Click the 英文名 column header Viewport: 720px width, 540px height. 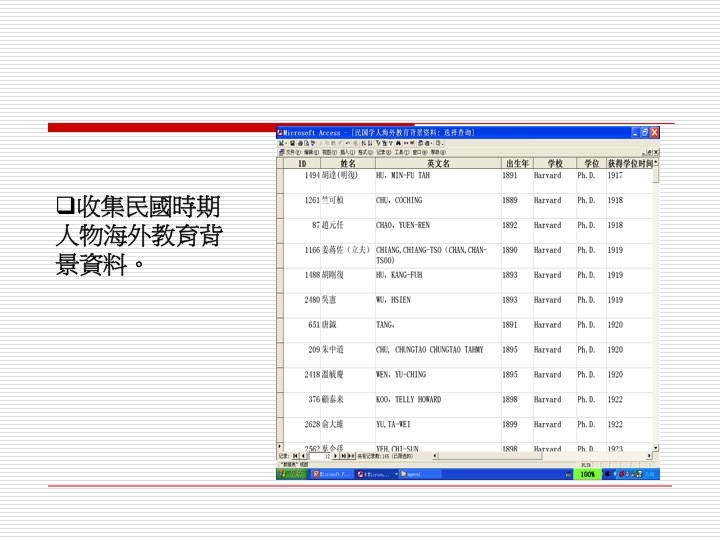[x=438, y=163]
